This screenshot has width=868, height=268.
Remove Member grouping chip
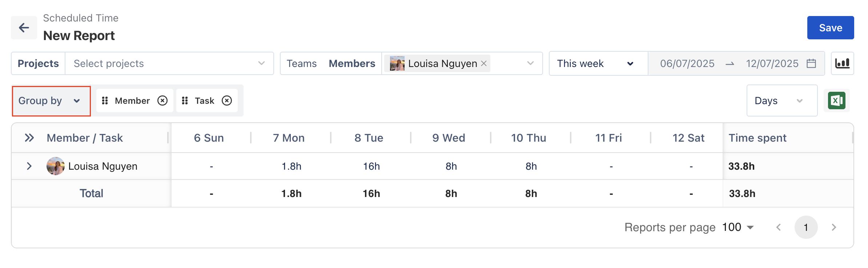[x=162, y=100]
